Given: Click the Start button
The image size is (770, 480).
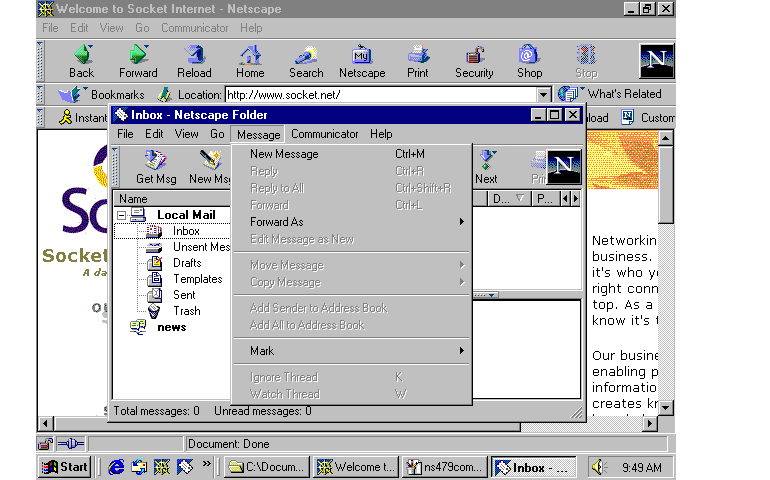Looking at the screenshot, I should [x=65, y=467].
